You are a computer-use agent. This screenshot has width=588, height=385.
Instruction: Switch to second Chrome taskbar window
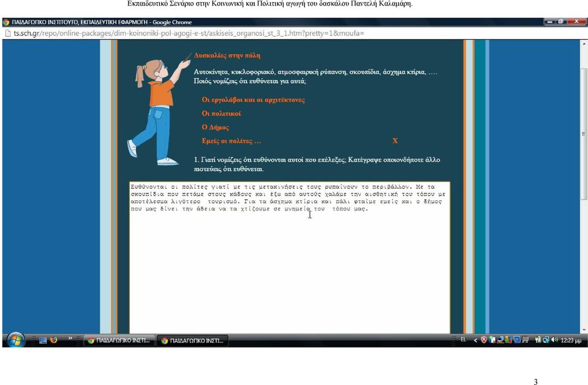coord(192,340)
